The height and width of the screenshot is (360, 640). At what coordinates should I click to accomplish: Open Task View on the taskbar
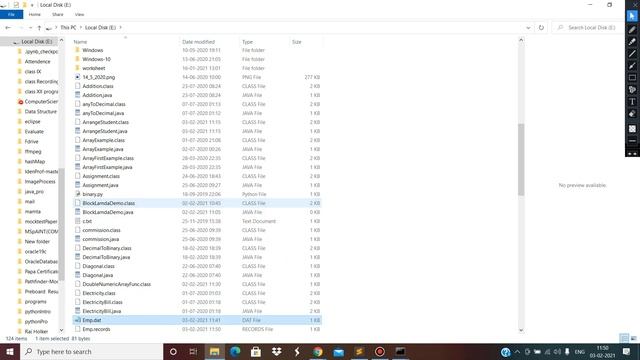pos(193,351)
